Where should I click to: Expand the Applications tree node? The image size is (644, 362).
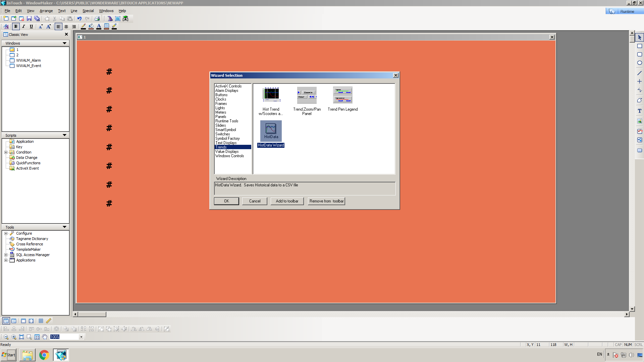click(6, 260)
